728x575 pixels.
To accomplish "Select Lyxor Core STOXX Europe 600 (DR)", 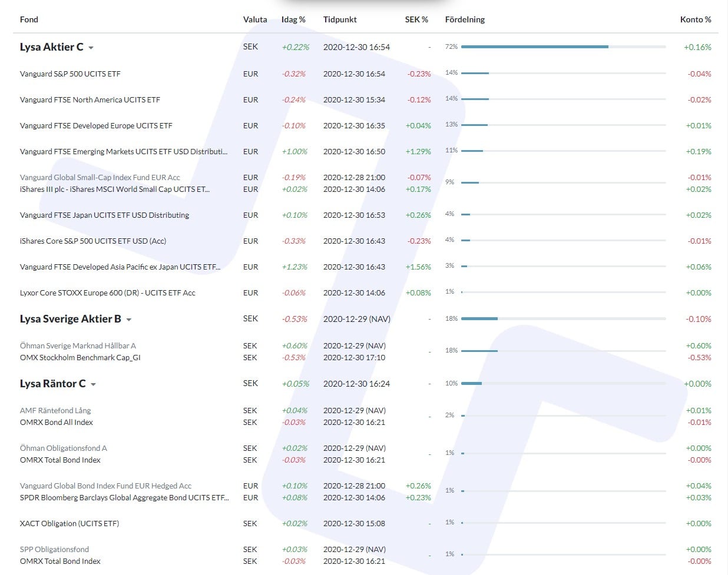I will [x=107, y=293].
